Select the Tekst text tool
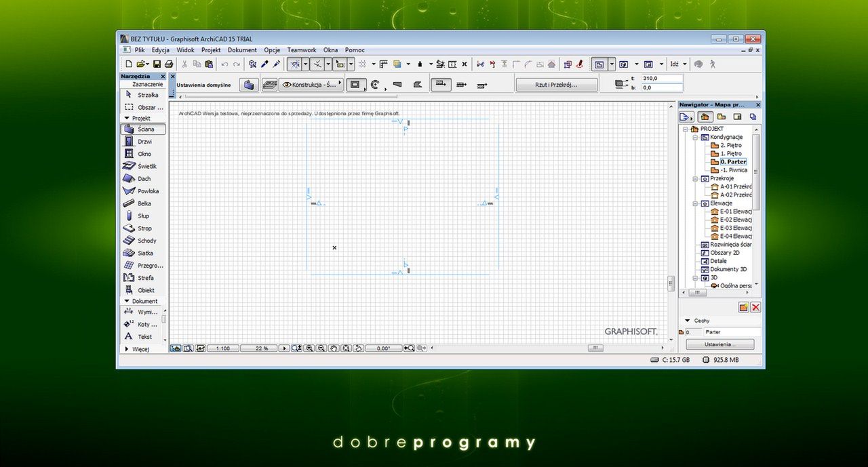 (141, 336)
